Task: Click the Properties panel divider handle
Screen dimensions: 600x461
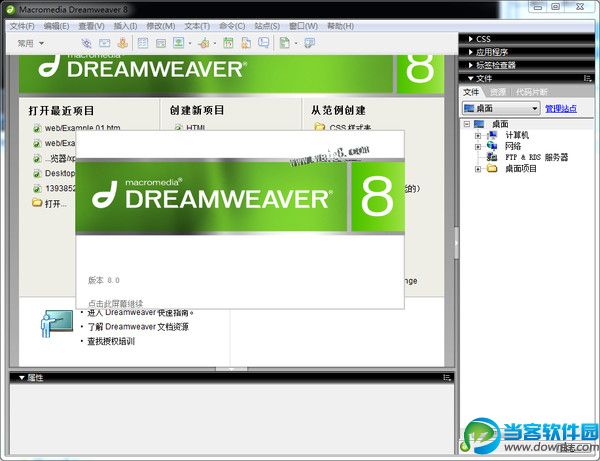Action: coord(232,369)
